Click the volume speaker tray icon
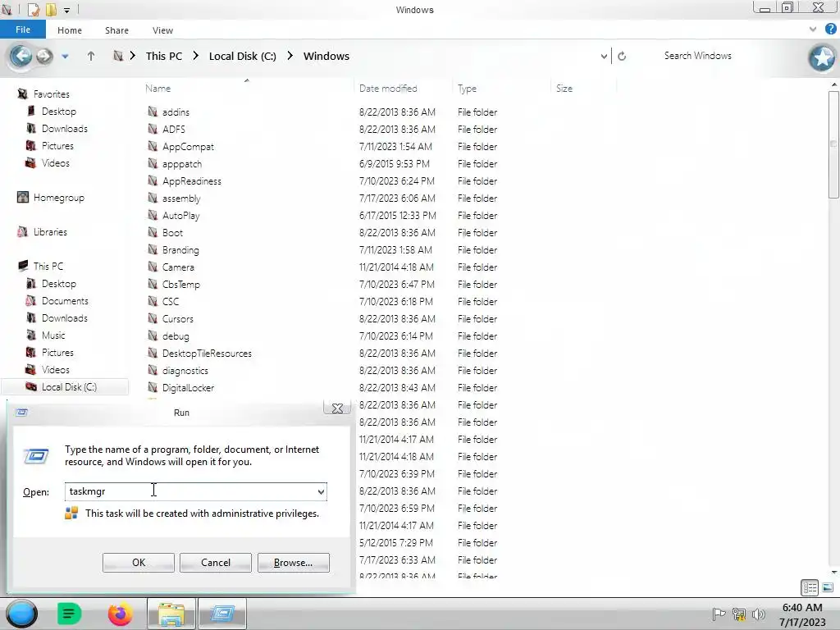 click(x=759, y=614)
